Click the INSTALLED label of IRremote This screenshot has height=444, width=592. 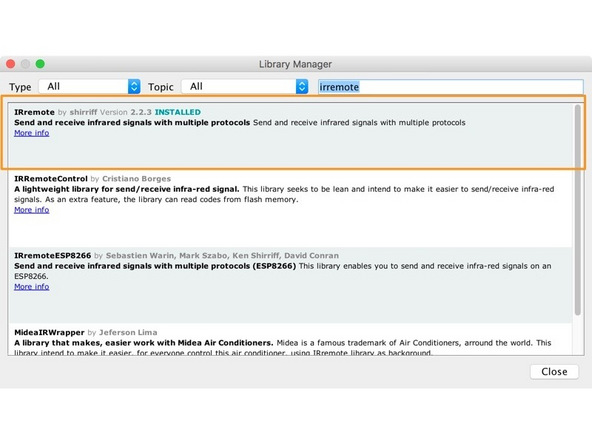pyautogui.click(x=178, y=112)
